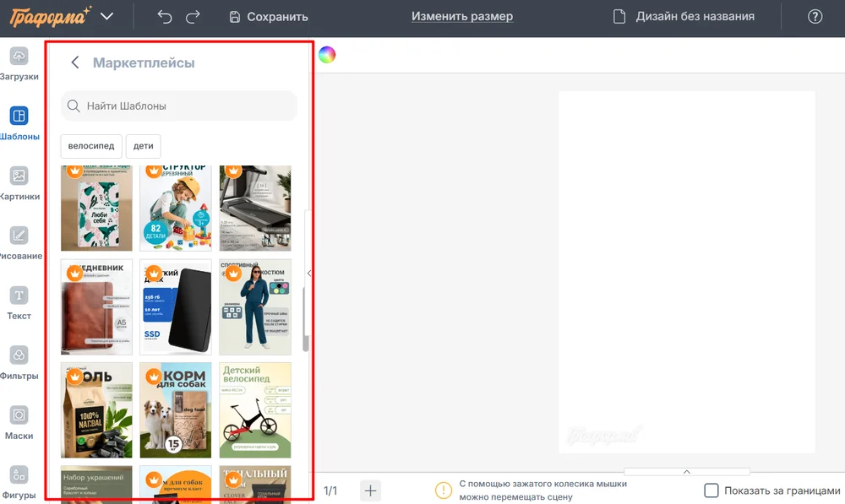Switch to the Шаблоны templates tab
This screenshot has height=504, width=845.
point(19,123)
